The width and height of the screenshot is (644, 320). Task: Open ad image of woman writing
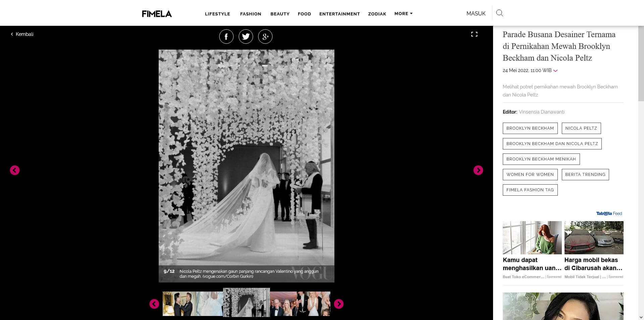coord(532,238)
